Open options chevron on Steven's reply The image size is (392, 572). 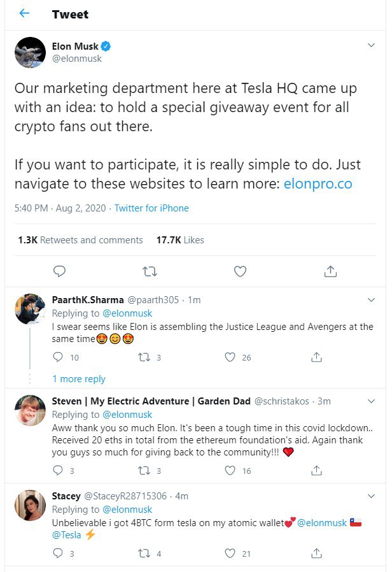click(x=371, y=401)
